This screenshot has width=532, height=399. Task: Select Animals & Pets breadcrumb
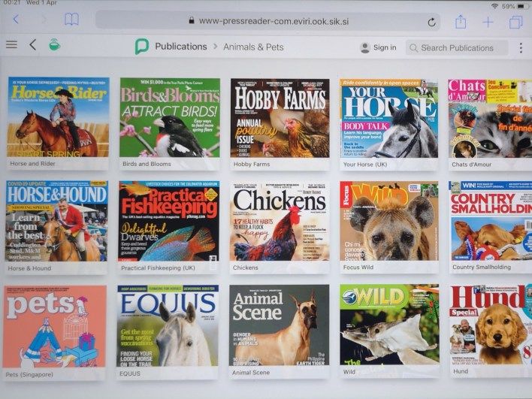click(253, 47)
